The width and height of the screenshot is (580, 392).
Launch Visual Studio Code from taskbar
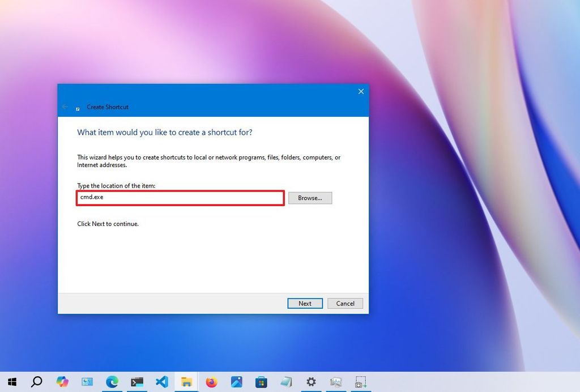tap(162, 382)
